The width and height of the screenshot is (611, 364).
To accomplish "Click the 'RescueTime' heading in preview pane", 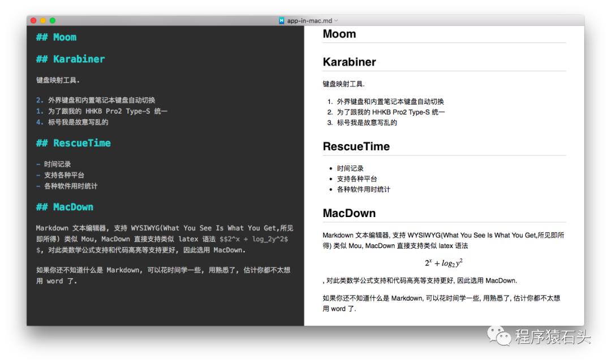I will click(x=356, y=146).
